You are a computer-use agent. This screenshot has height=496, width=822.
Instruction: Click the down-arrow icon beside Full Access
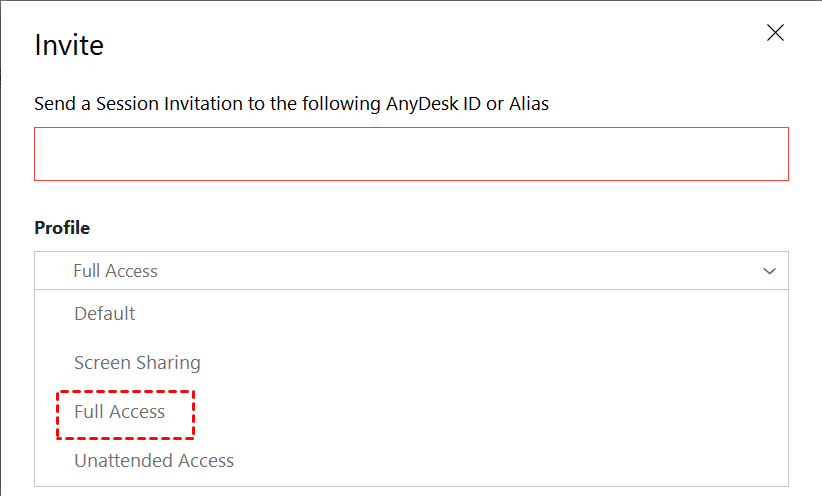(769, 271)
